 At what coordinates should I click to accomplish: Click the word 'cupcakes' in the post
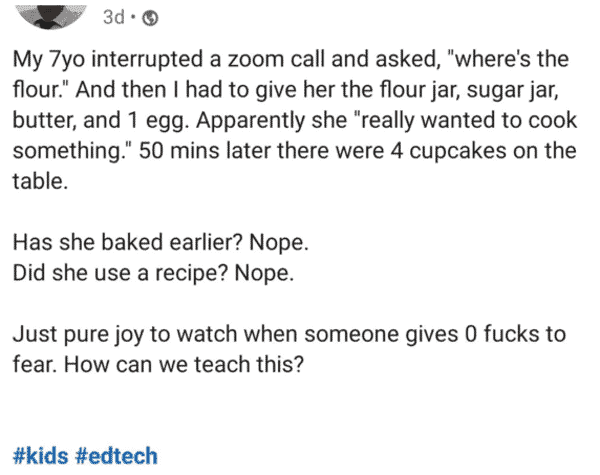(458, 151)
